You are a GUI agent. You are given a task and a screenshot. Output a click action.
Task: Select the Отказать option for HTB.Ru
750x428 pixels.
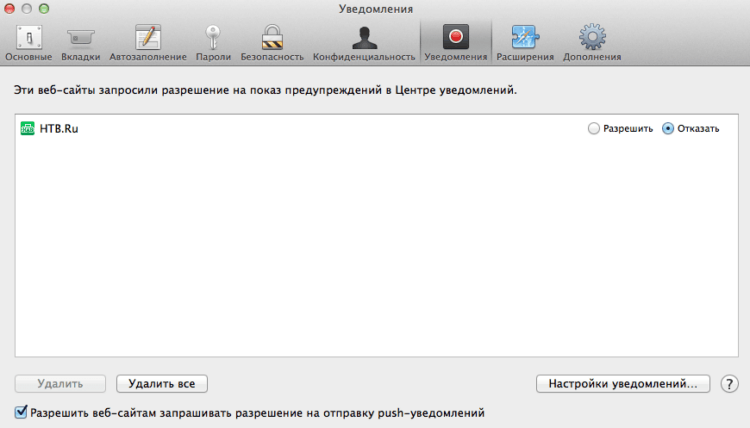[x=668, y=129]
